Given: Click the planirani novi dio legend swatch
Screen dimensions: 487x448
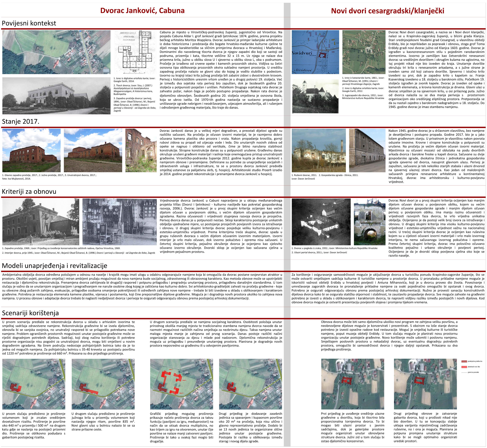Looking at the screenshot, I should [464, 367].
